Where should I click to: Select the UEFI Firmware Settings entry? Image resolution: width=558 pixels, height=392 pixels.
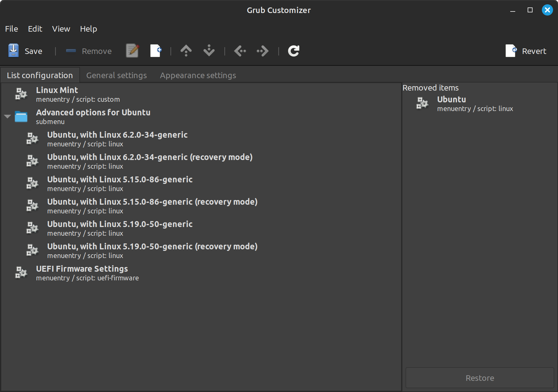click(x=201, y=273)
